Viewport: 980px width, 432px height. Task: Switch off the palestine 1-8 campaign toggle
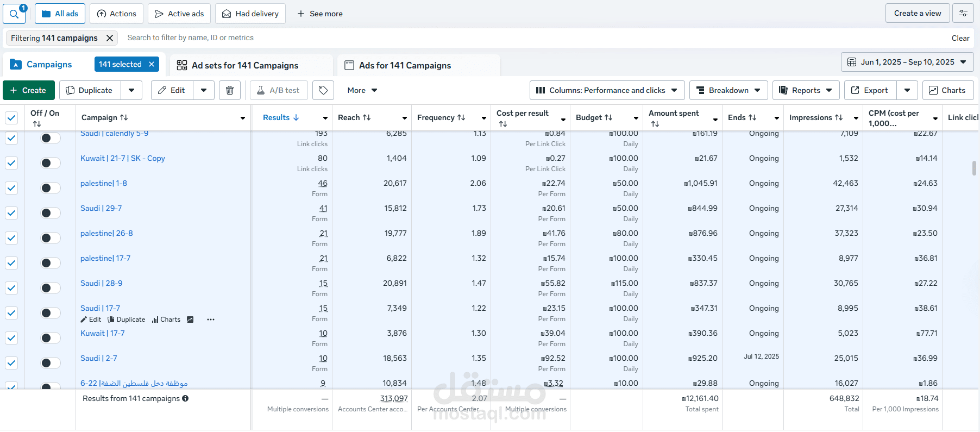click(50, 188)
